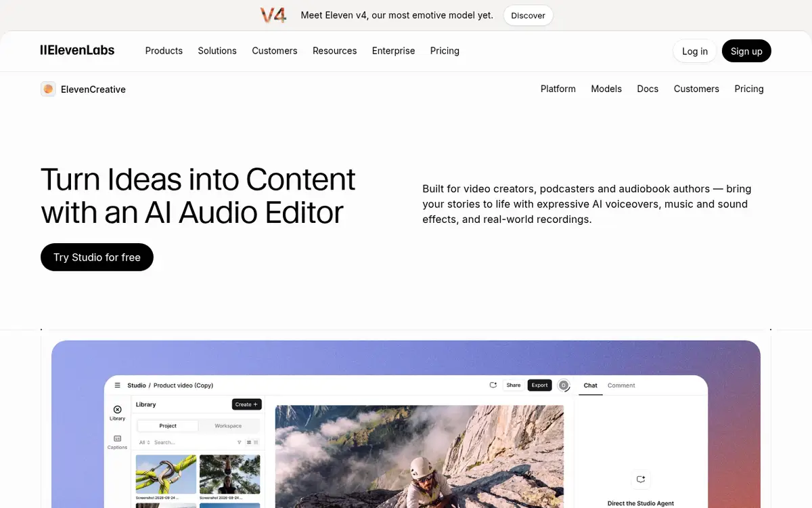Select the Comment tab
Viewport: 812px width, 508px height.
coord(621,385)
